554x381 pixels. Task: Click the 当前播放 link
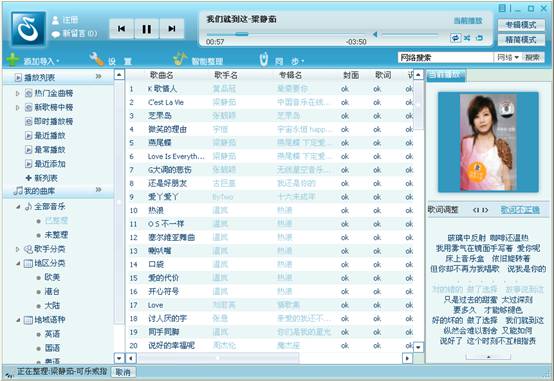tap(468, 20)
